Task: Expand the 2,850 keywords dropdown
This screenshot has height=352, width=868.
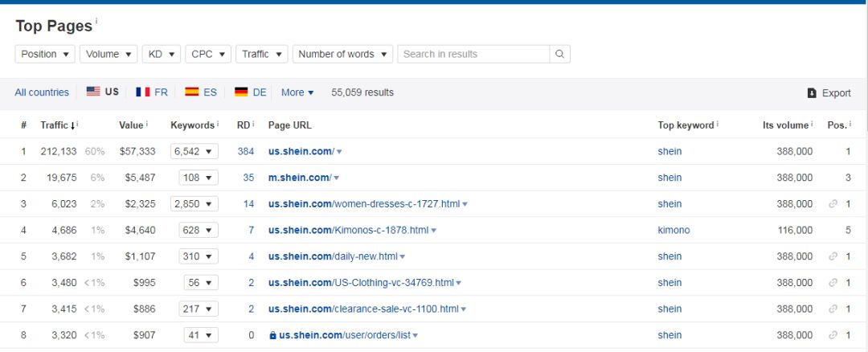Action: [194, 203]
